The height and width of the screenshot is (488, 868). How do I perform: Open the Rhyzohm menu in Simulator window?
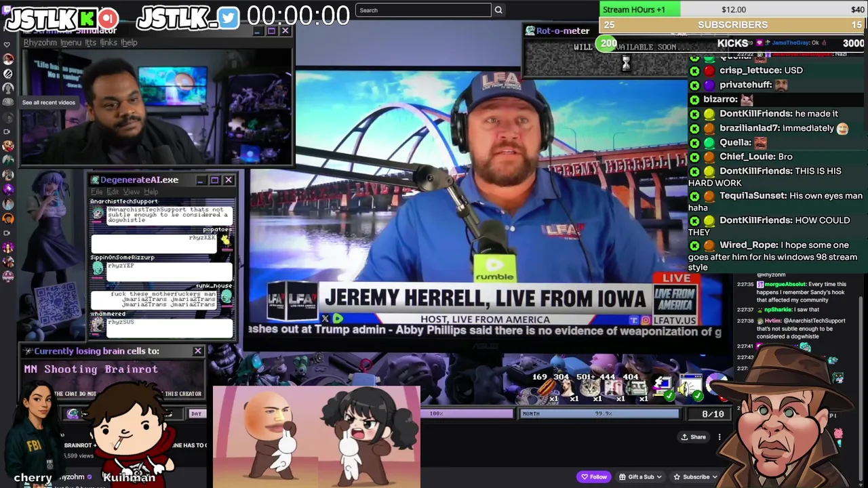pyautogui.click(x=40, y=43)
